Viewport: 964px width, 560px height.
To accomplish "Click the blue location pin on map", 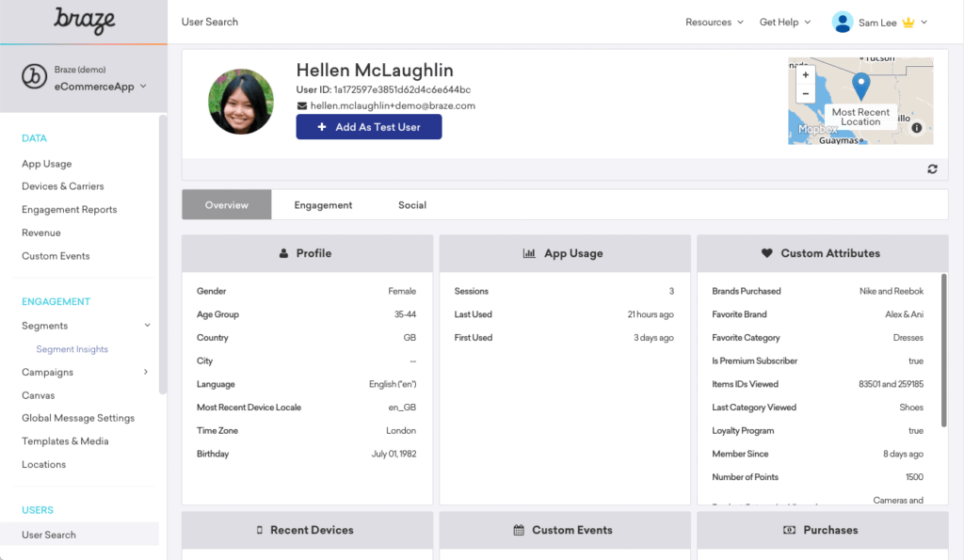I will click(860, 86).
